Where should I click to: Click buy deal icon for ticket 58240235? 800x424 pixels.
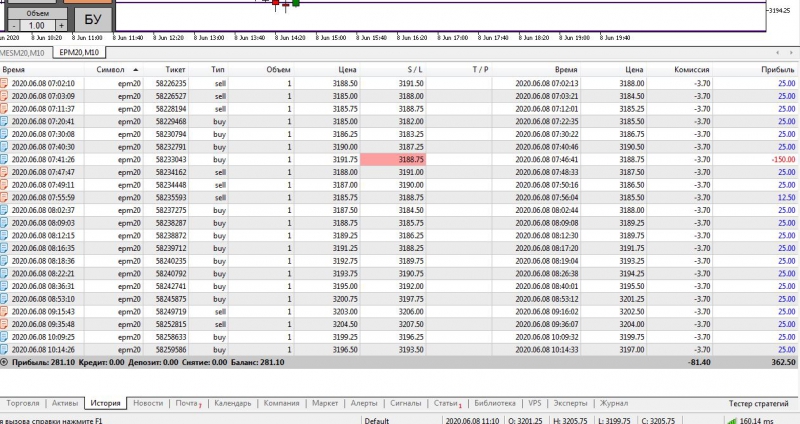coord(4,261)
